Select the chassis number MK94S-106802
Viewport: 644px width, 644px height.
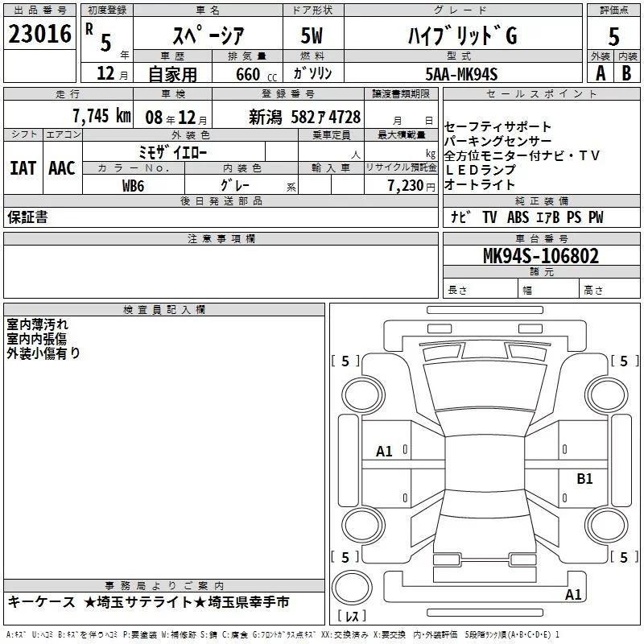click(541, 256)
